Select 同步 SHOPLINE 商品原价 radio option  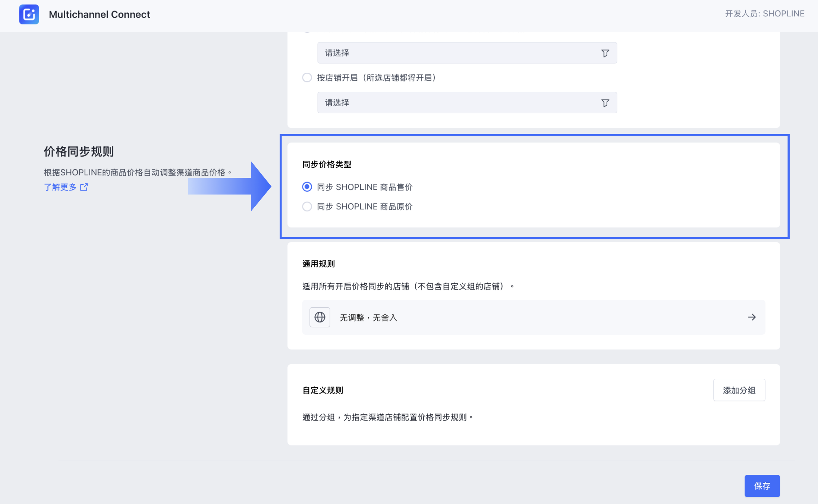307,207
